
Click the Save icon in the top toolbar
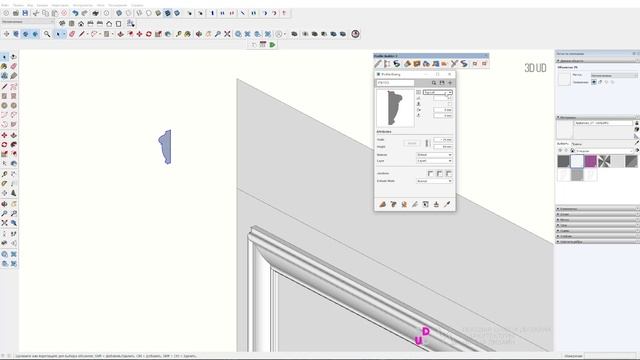(x=25, y=13)
